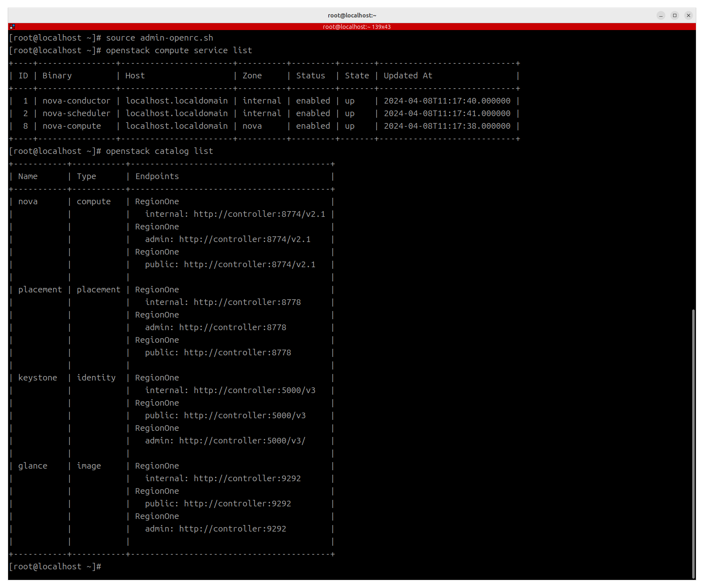Click the Terminator grid icon in the red titlebar
This screenshot has width=704, height=588.
12,27
